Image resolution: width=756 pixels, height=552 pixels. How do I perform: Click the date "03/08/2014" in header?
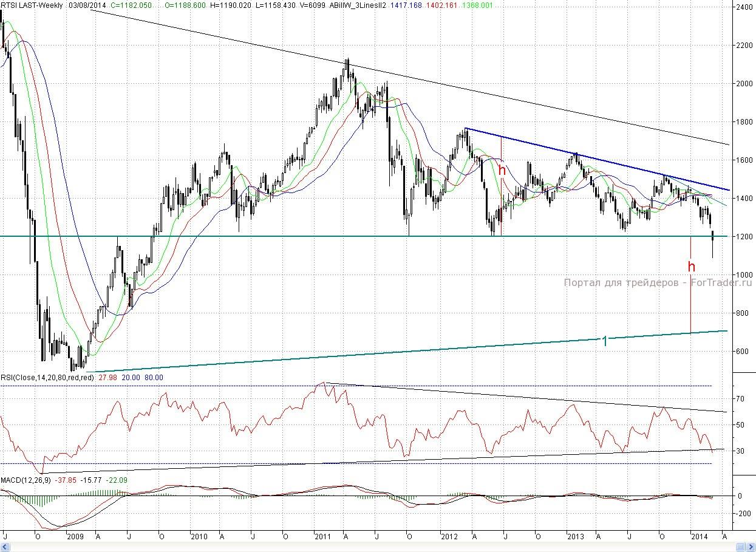click(x=89, y=5)
